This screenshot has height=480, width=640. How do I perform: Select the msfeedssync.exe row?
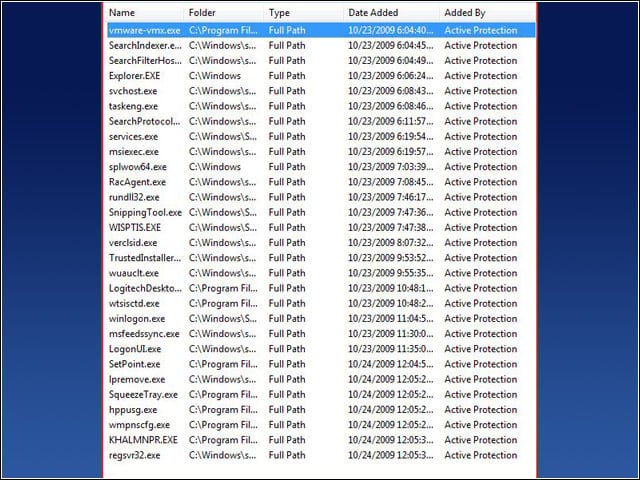point(321,333)
